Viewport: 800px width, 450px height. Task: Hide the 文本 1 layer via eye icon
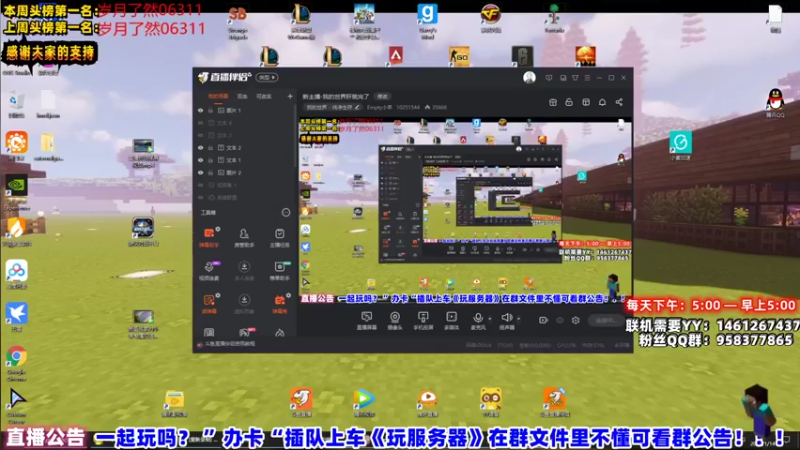(x=201, y=160)
